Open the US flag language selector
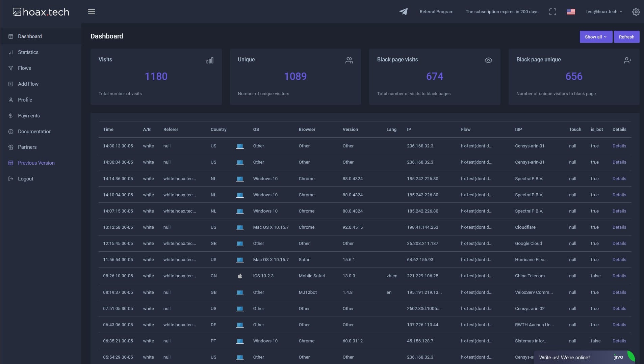This screenshot has height=364, width=644. point(571,11)
